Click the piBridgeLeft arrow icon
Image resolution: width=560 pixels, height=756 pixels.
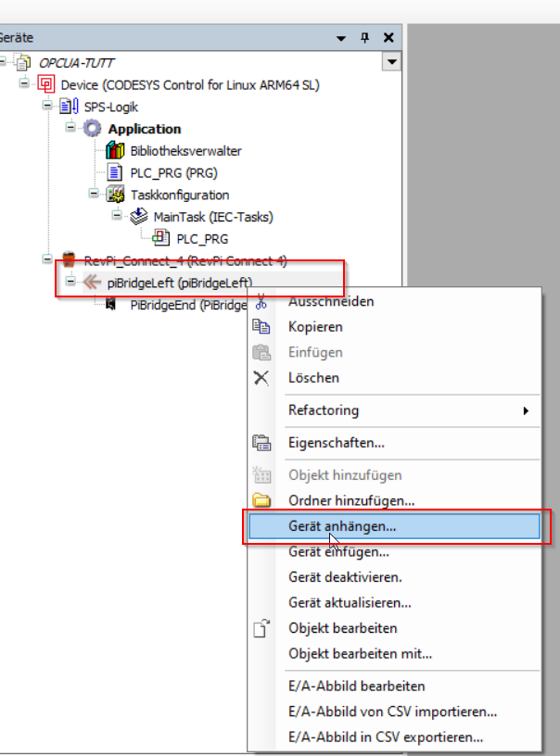(x=92, y=283)
